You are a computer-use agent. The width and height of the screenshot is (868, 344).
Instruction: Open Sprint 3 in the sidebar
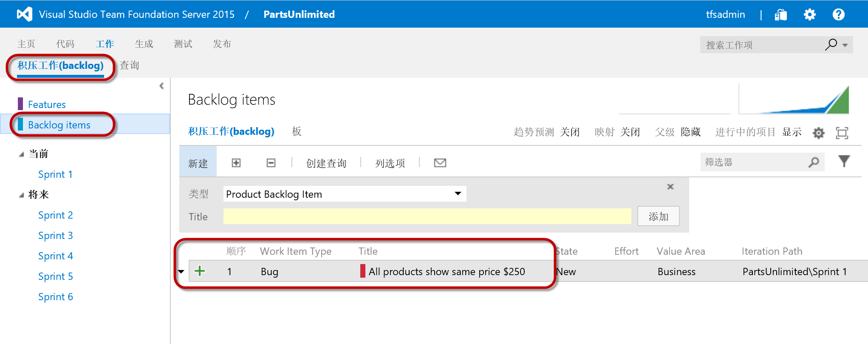point(56,236)
